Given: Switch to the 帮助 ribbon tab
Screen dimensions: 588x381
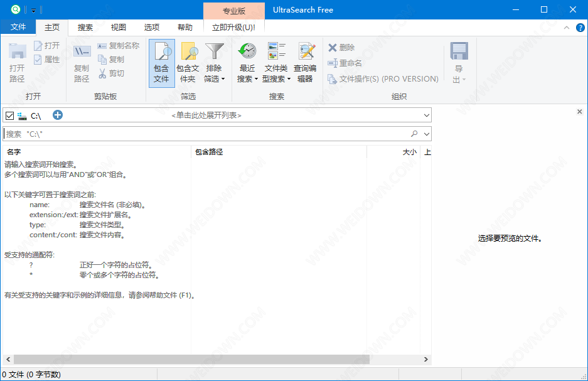Looking at the screenshot, I should pos(185,28).
